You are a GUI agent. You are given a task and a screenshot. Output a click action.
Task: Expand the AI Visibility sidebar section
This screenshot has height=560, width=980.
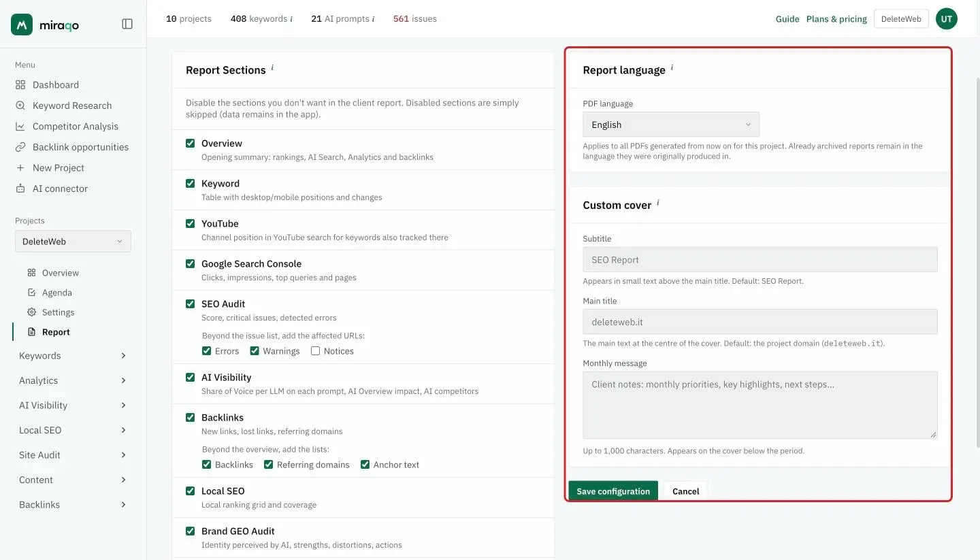pos(73,406)
